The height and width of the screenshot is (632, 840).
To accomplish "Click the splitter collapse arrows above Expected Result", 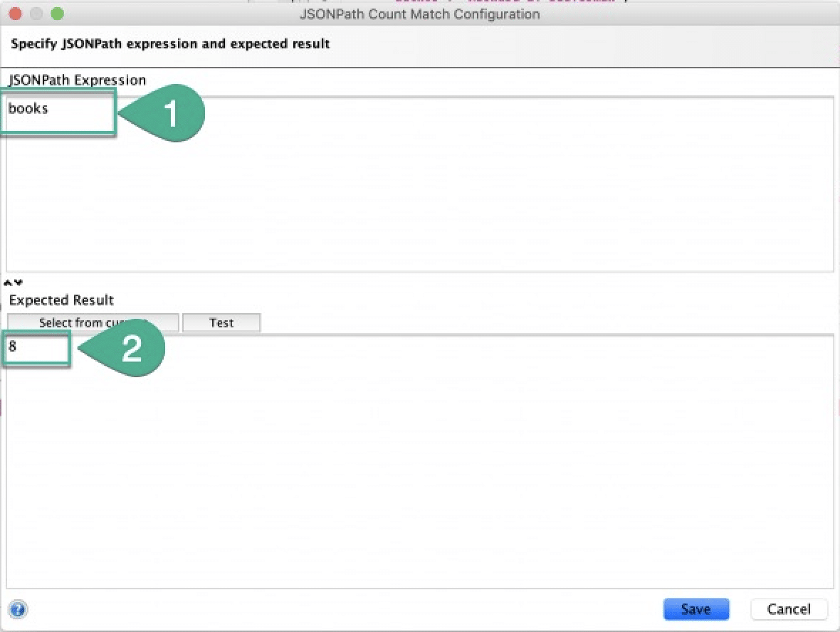I will pos(14,283).
